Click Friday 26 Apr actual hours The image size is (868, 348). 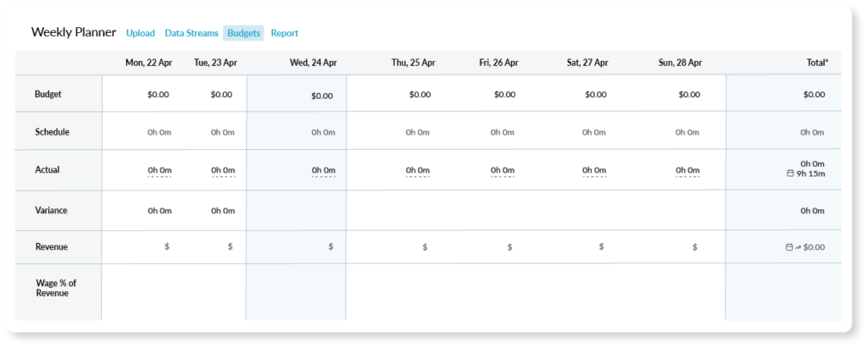click(502, 170)
